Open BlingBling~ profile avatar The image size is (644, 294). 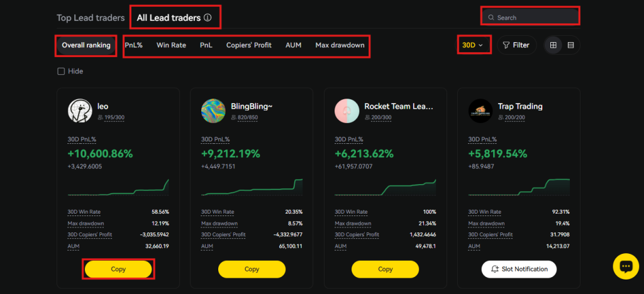[213, 111]
